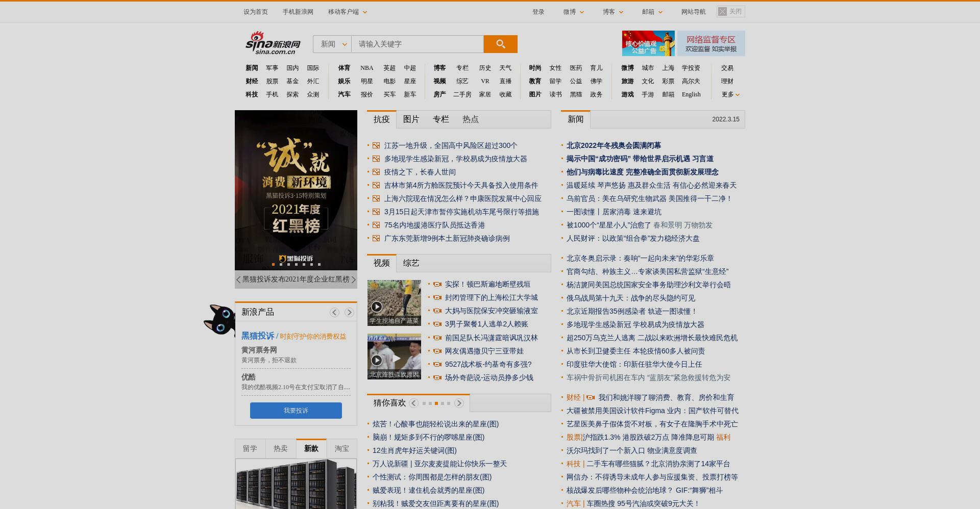Click video icon beside 实探！顿巴斯遍地断壁残垣
The height and width of the screenshot is (509, 980).
coord(437,284)
